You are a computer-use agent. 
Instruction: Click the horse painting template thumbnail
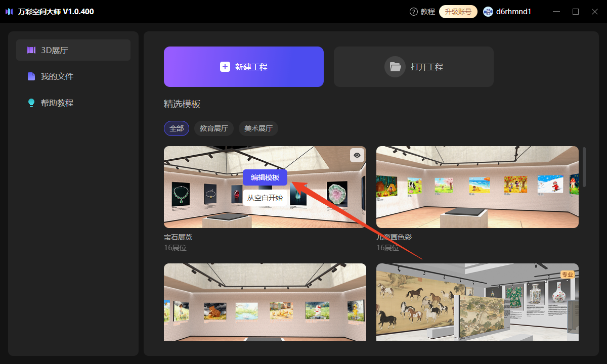[477, 302]
